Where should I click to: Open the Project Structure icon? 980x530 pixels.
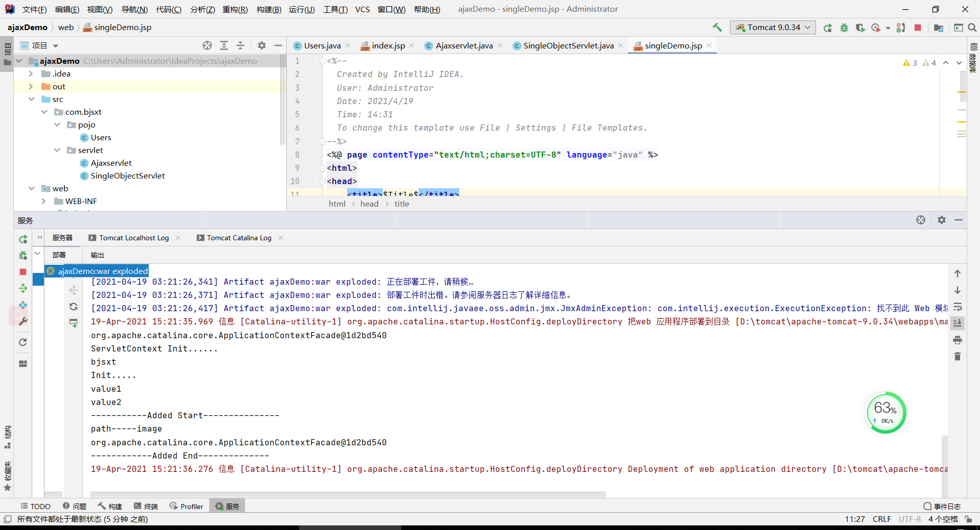pos(938,28)
